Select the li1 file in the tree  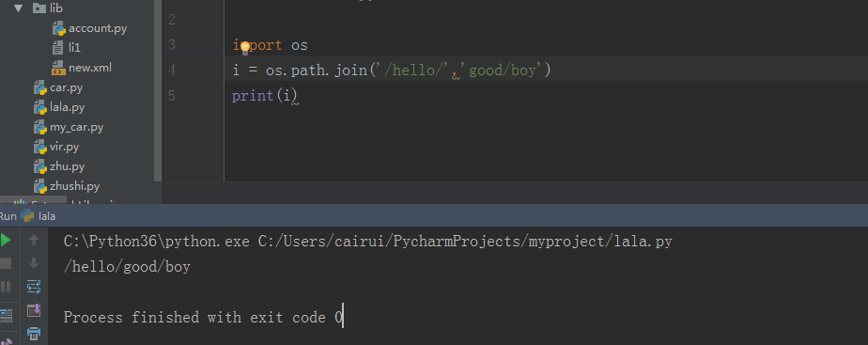pyautogui.click(x=75, y=48)
